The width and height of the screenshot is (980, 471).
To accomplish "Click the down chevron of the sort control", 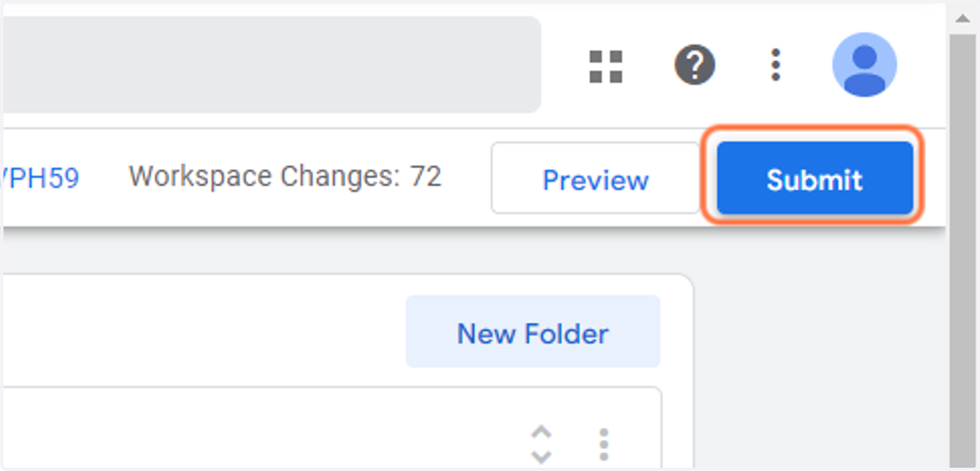I will pyautogui.click(x=541, y=456).
